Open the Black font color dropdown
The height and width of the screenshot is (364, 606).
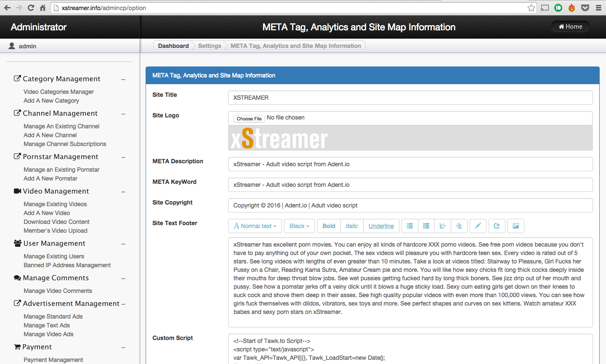[x=299, y=226]
